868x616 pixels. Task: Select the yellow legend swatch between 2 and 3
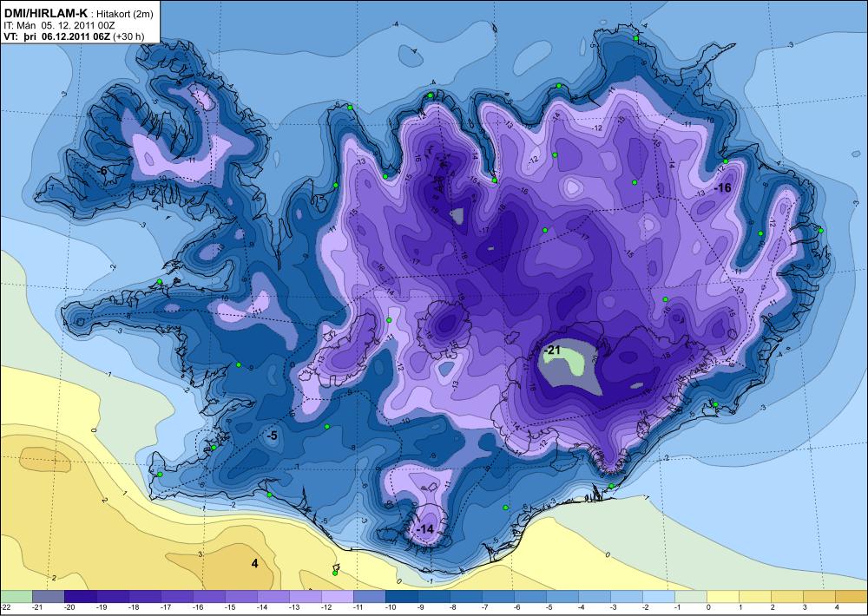click(x=786, y=596)
